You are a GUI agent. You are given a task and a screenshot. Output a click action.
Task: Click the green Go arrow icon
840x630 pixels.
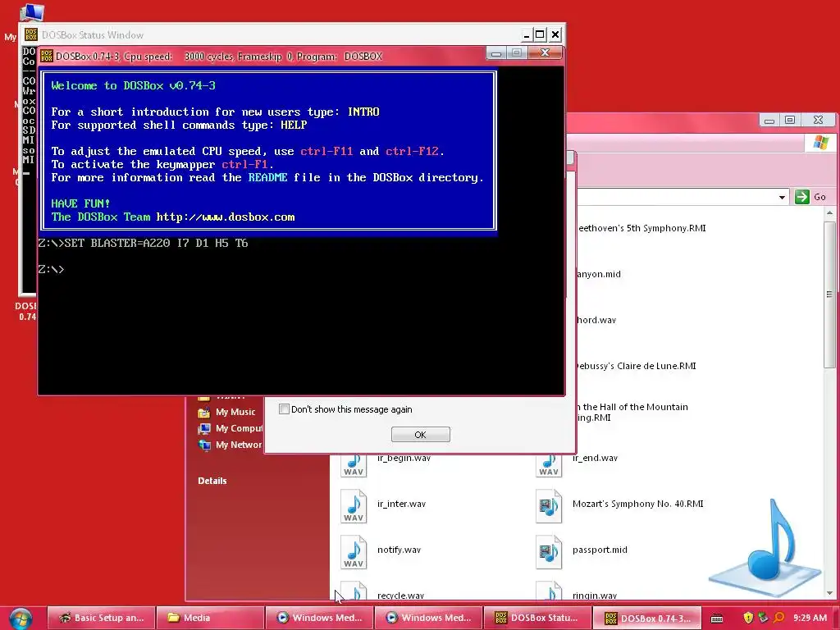point(802,197)
